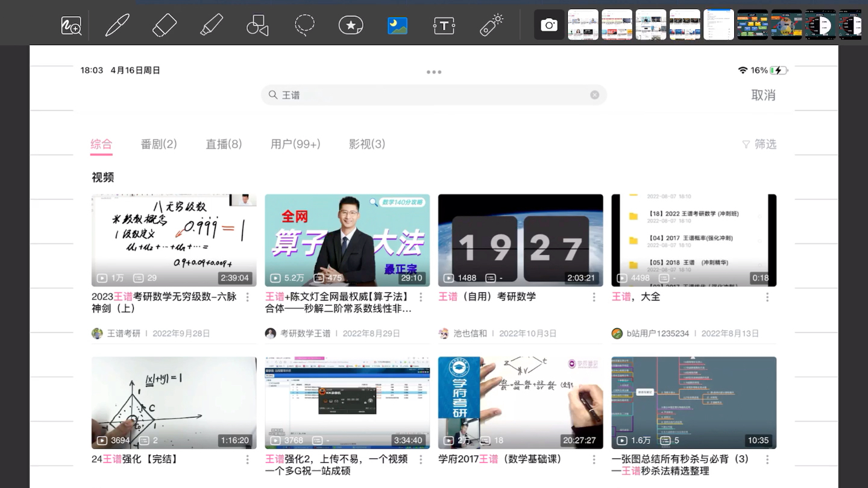Select the Shapes tool
Image resolution: width=868 pixels, height=488 pixels.
pyautogui.click(x=257, y=25)
